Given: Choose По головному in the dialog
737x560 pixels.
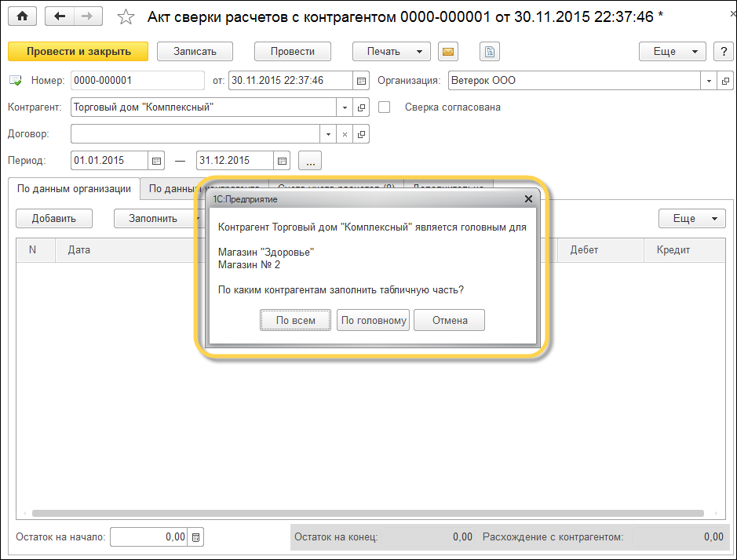Looking at the screenshot, I should (373, 321).
